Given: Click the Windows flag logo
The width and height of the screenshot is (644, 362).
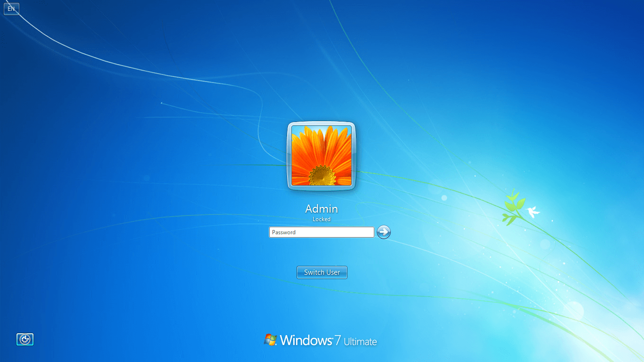Looking at the screenshot, I should (x=270, y=340).
